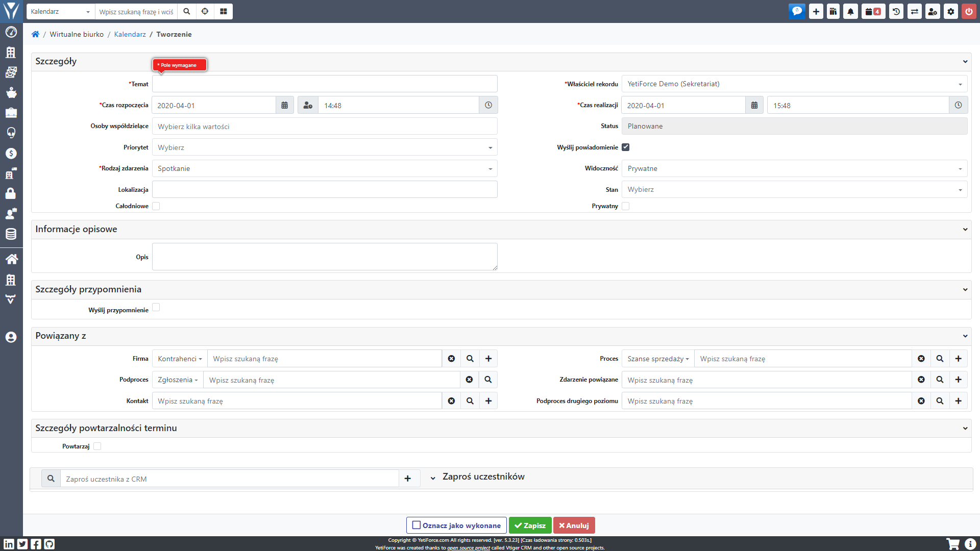The image size is (980, 551).
Task: Click the Zapisz save button
Action: 530,525
